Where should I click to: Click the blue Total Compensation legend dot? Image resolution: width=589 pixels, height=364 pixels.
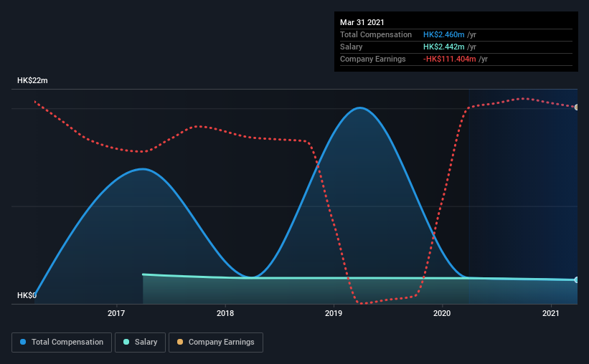pos(23,342)
